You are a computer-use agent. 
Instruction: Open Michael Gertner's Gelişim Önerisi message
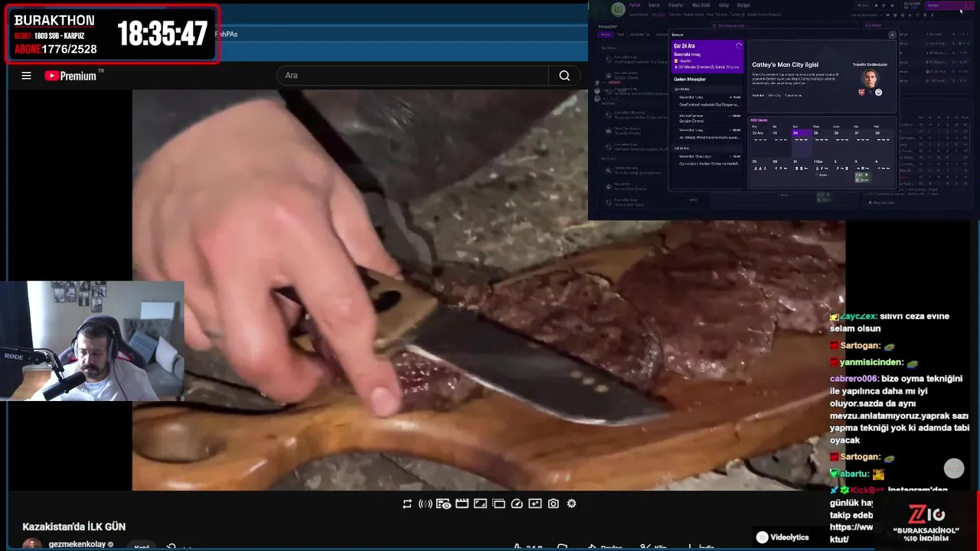[710, 119]
